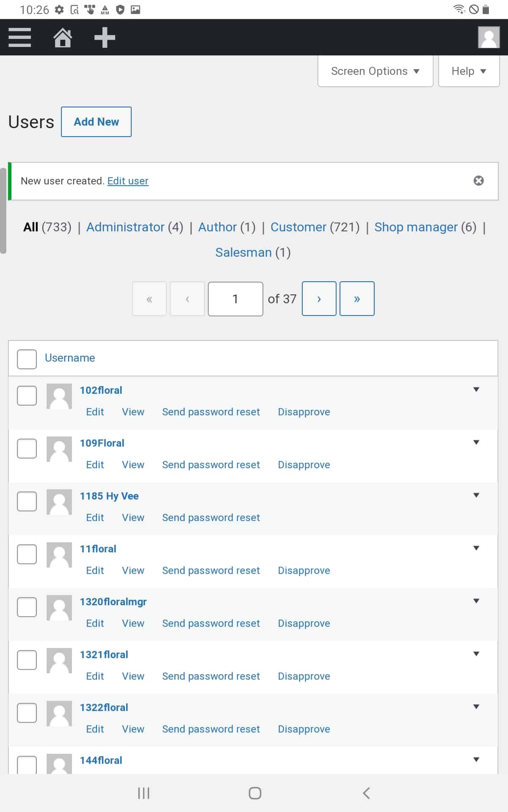This screenshot has height=812, width=508.
Task: Click the Add New user button
Action: (96, 122)
